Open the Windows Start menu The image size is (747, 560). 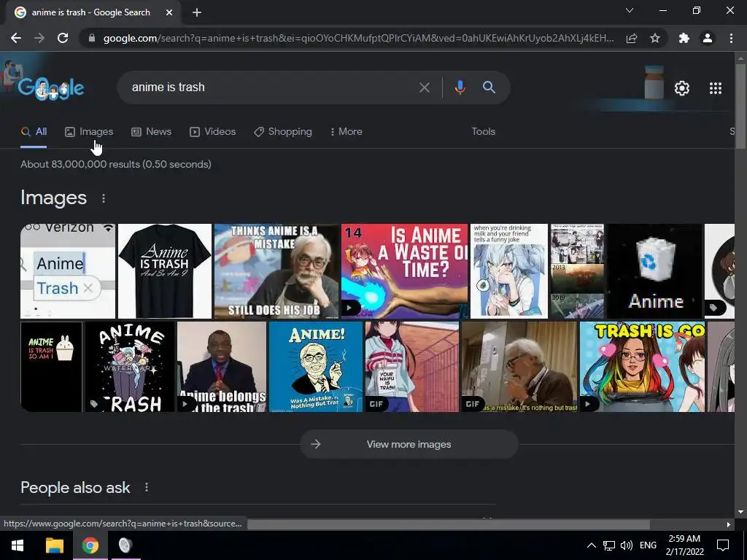[x=18, y=545]
